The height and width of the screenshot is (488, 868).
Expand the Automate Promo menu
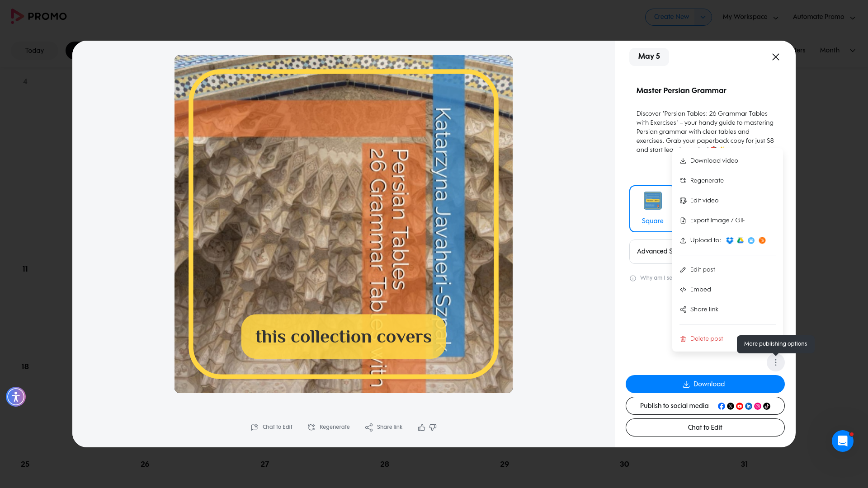[x=824, y=17]
